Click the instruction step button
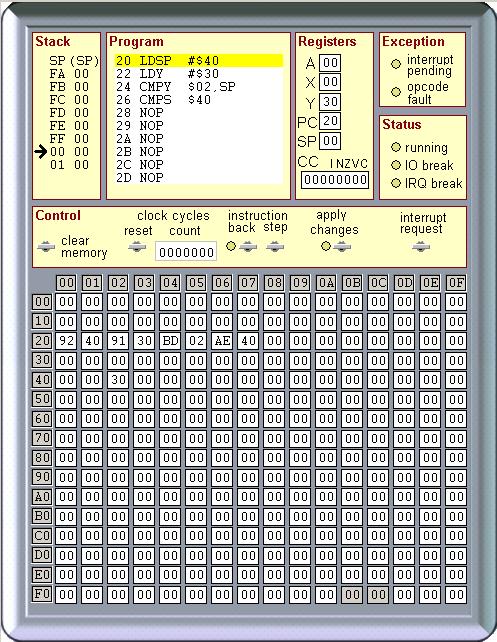Screen dimensions: 497x642 (275, 246)
